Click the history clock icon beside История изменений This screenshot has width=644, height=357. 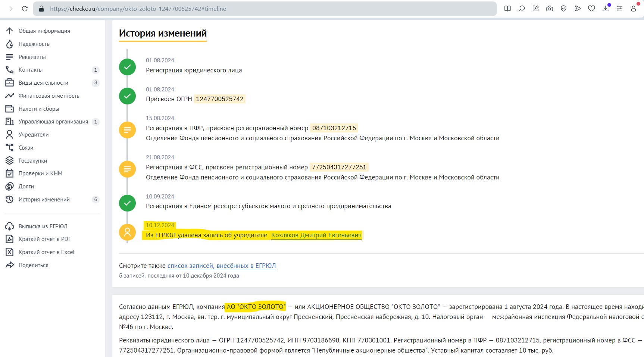pyautogui.click(x=9, y=200)
